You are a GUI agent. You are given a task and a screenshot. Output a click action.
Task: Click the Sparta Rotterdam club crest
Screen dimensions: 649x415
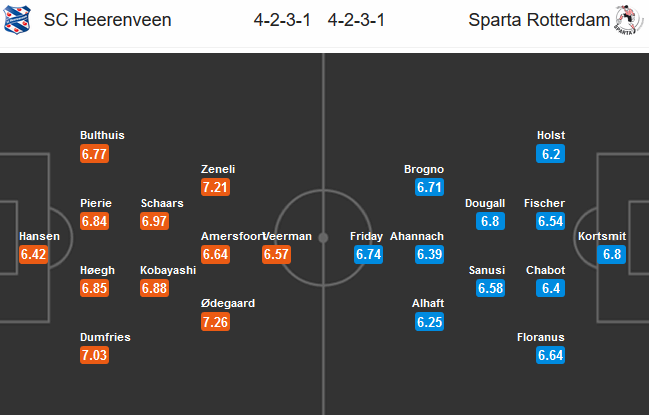tap(626, 21)
